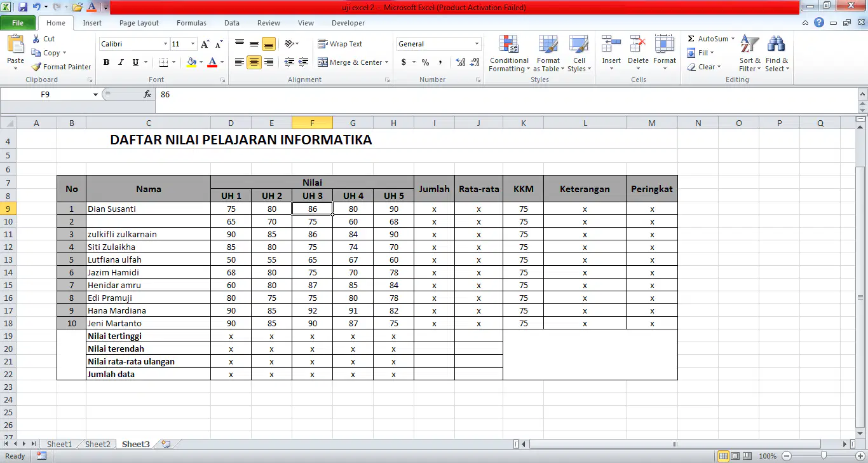Image resolution: width=868 pixels, height=463 pixels.
Task: Toggle Wrap Text option
Action: (x=341, y=44)
